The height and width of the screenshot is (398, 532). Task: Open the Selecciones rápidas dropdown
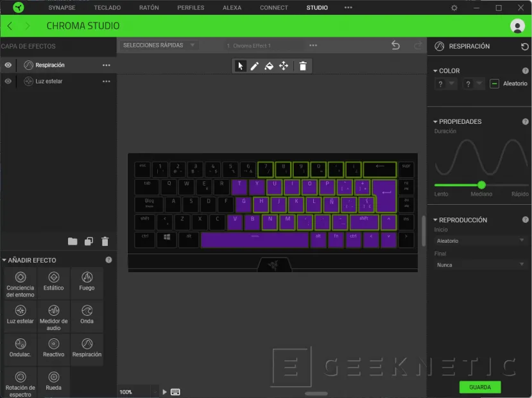(159, 45)
